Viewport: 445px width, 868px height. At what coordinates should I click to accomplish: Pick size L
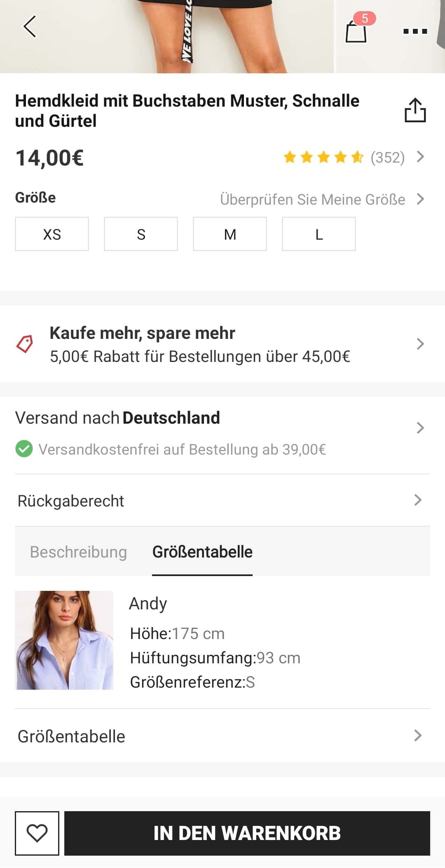click(x=319, y=234)
